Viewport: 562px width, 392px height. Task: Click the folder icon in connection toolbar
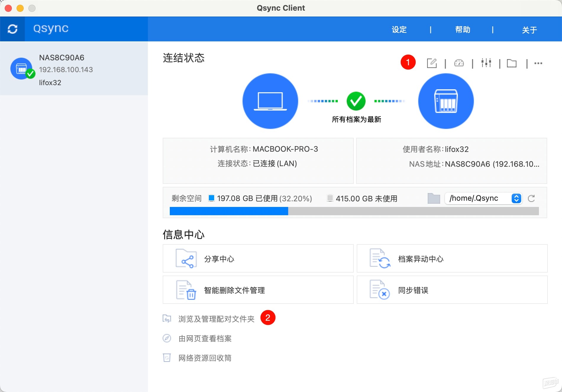[x=512, y=63]
